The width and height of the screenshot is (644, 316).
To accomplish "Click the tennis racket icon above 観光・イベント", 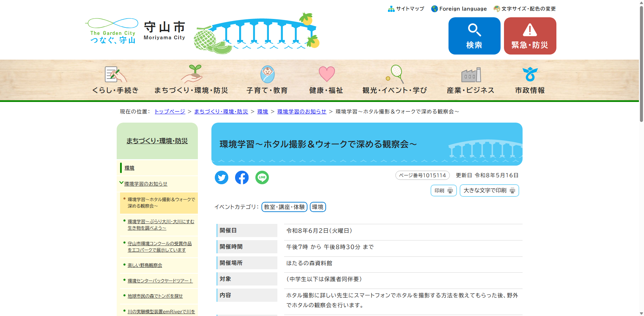I will pos(395,74).
